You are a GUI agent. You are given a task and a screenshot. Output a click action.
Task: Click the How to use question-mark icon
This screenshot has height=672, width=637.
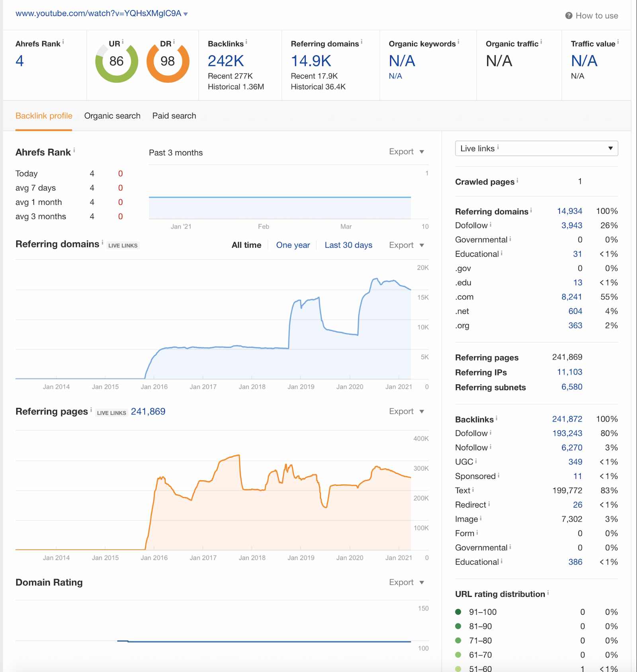click(569, 16)
